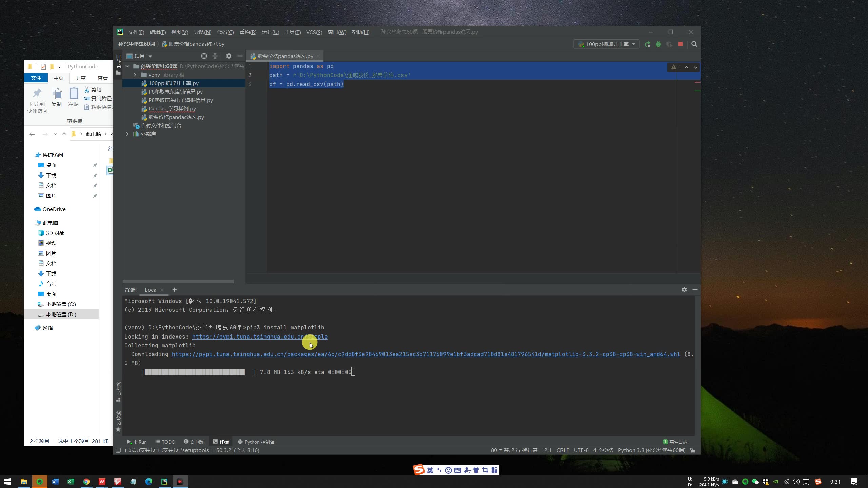Rerun the 100ppi script with Run icon

647,44
